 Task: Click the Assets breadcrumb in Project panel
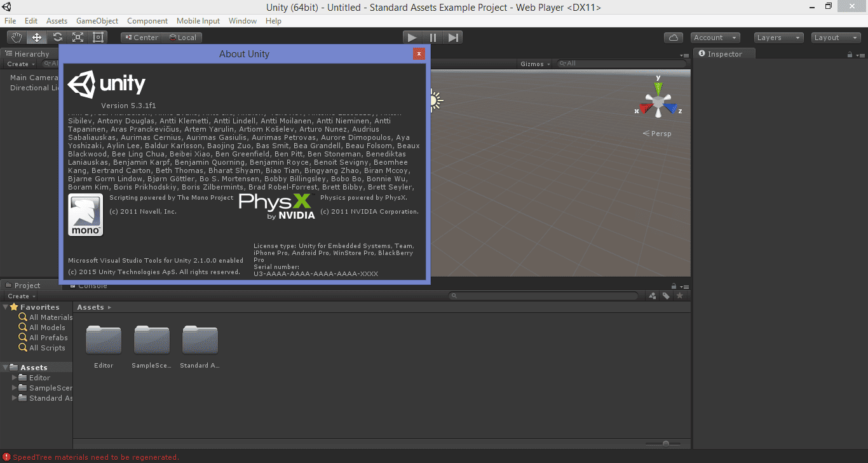point(90,307)
